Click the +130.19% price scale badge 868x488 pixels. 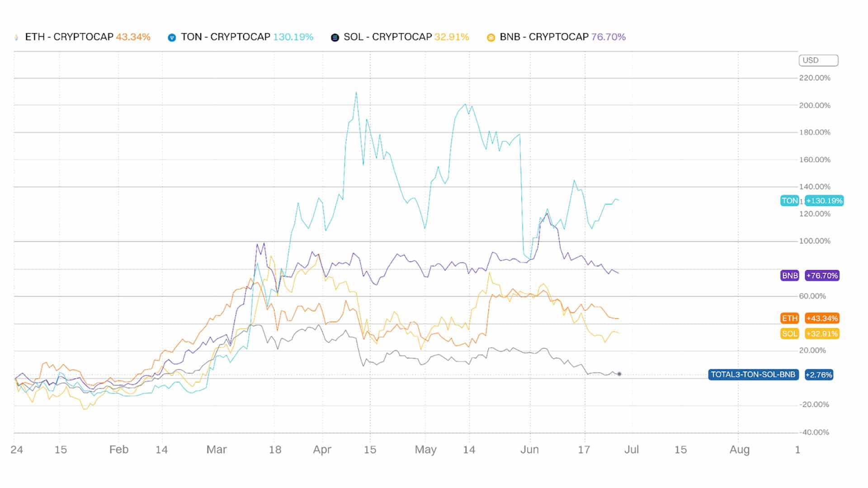pos(825,201)
